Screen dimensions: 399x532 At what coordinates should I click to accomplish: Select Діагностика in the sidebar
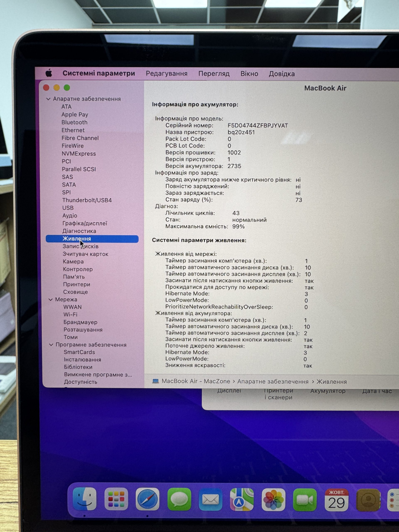79,231
